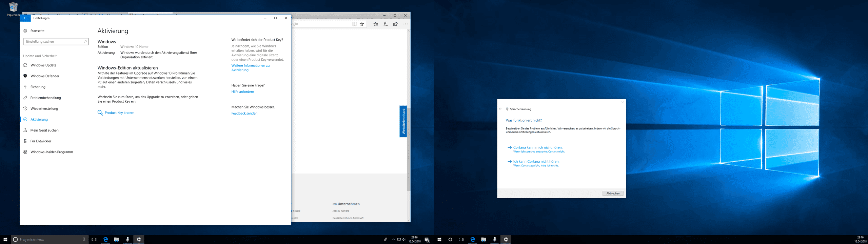Click the 'Windows-Edition aktualisieren' heading
The width and height of the screenshot is (868, 244).
(x=127, y=68)
